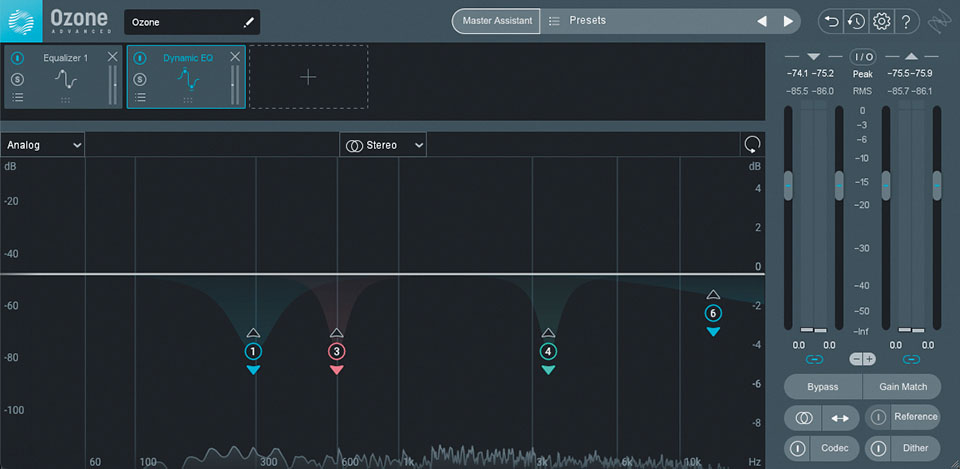Open the undo history icon
960x469 pixels.
tap(856, 21)
